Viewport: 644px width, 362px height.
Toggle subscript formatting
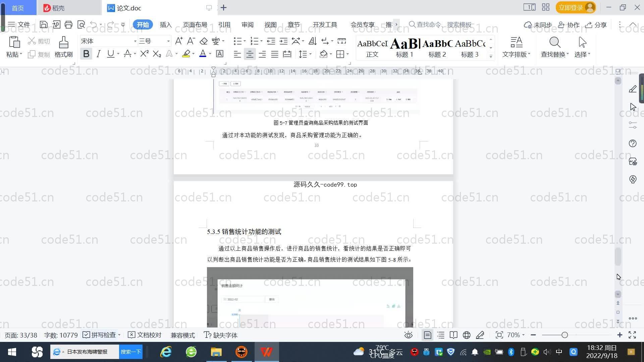click(157, 54)
